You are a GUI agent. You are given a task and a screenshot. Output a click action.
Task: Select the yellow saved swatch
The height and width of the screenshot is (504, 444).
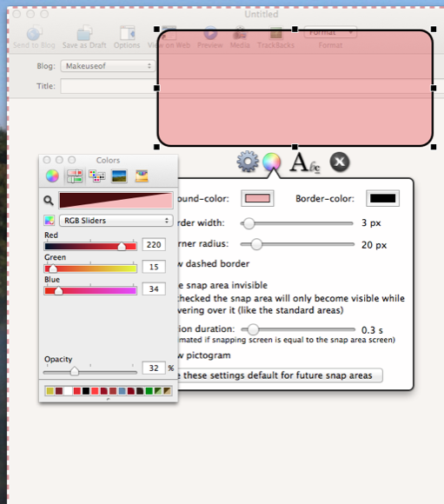(50, 391)
